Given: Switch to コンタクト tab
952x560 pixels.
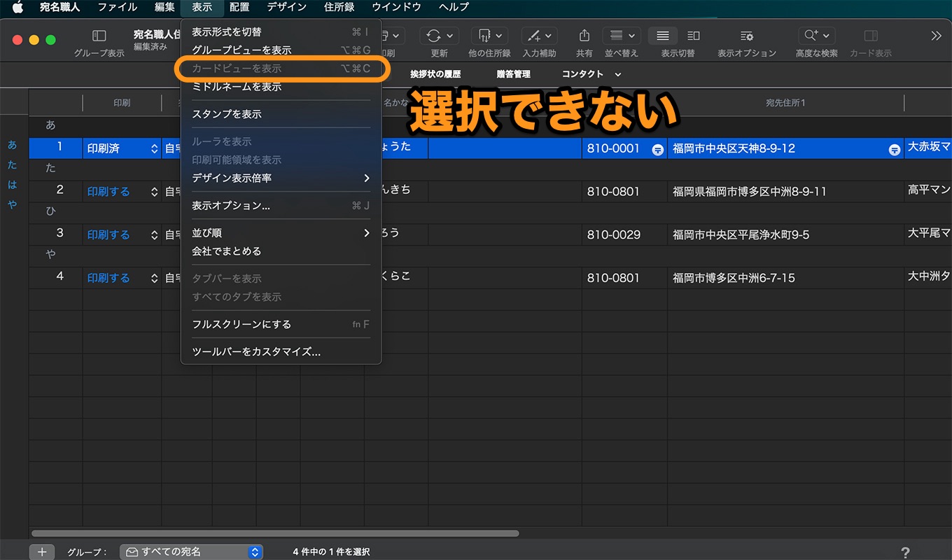Looking at the screenshot, I should click(582, 74).
